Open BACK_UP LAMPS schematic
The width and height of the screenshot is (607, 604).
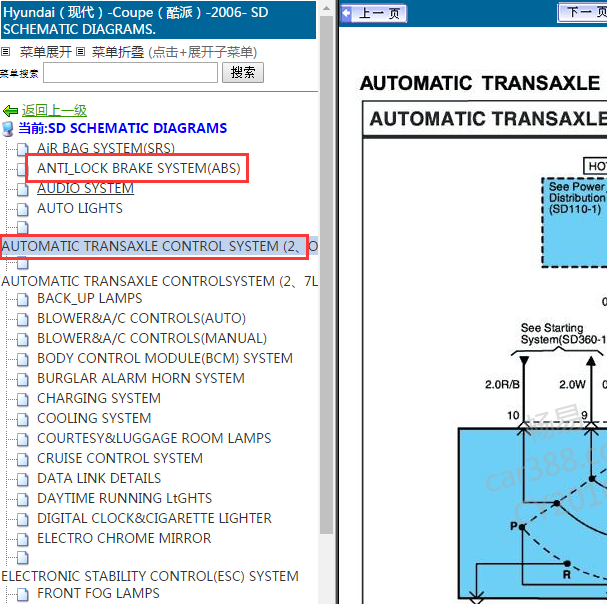pos(89,298)
